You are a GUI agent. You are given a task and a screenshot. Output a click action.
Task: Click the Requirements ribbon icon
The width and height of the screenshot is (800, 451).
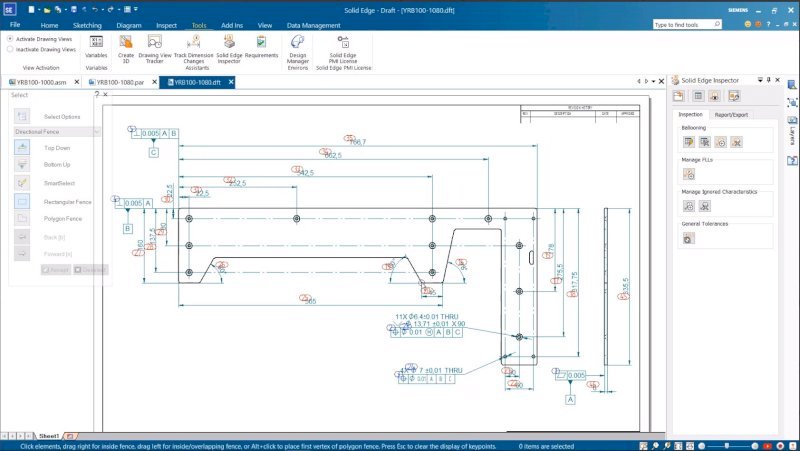click(x=261, y=45)
